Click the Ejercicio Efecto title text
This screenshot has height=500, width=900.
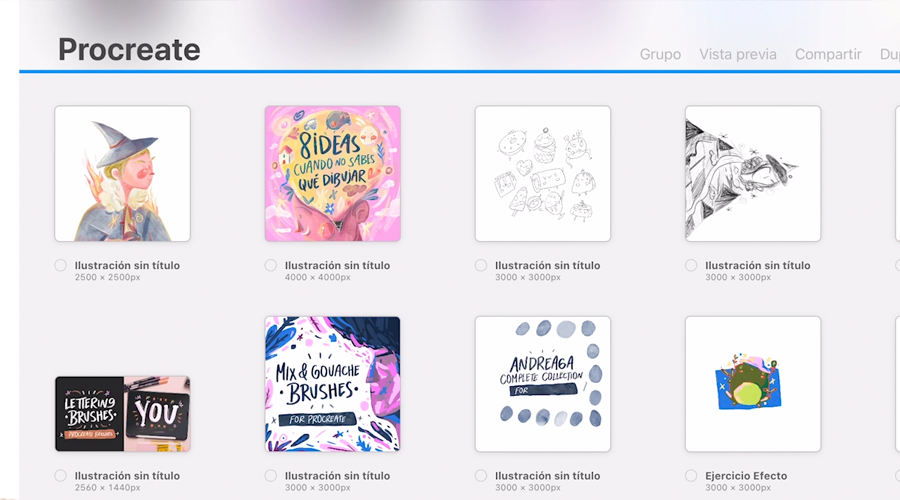(746, 476)
